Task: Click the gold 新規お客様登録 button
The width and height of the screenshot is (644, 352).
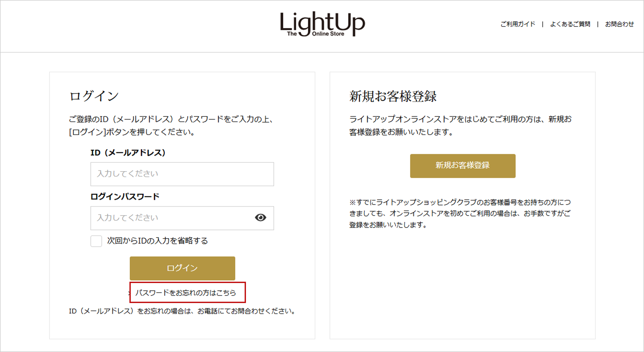Action: click(463, 166)
